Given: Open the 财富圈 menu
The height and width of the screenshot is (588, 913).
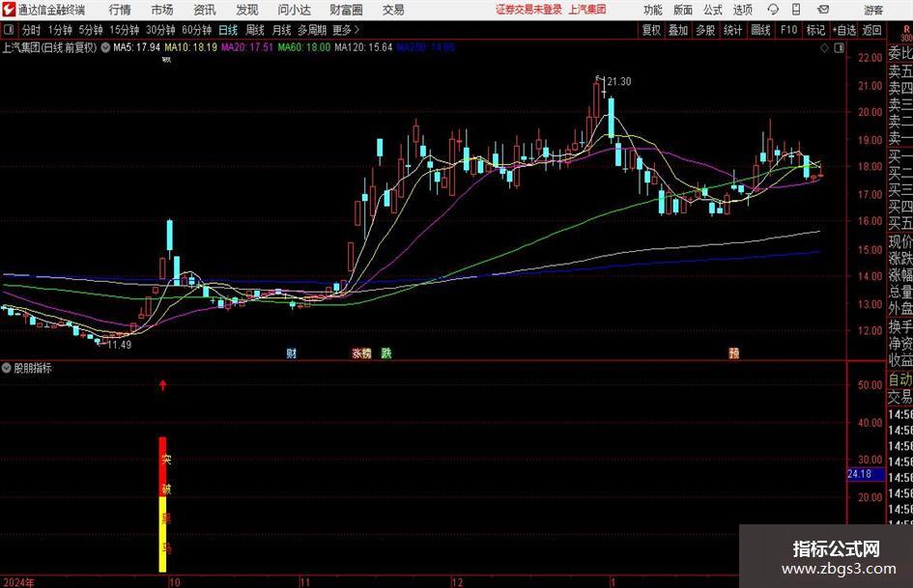Looking at the screenshot, I should [x=346, y=10].
